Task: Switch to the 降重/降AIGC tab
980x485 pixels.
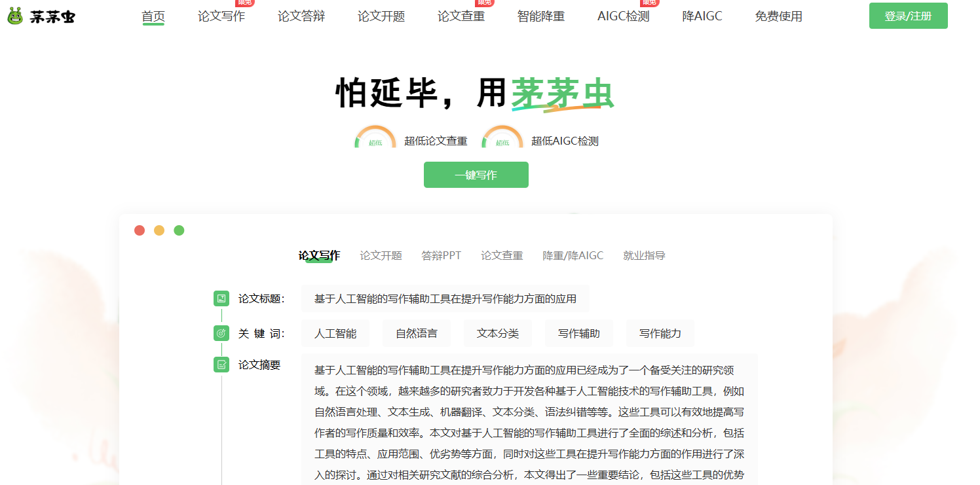Action: 573,256
